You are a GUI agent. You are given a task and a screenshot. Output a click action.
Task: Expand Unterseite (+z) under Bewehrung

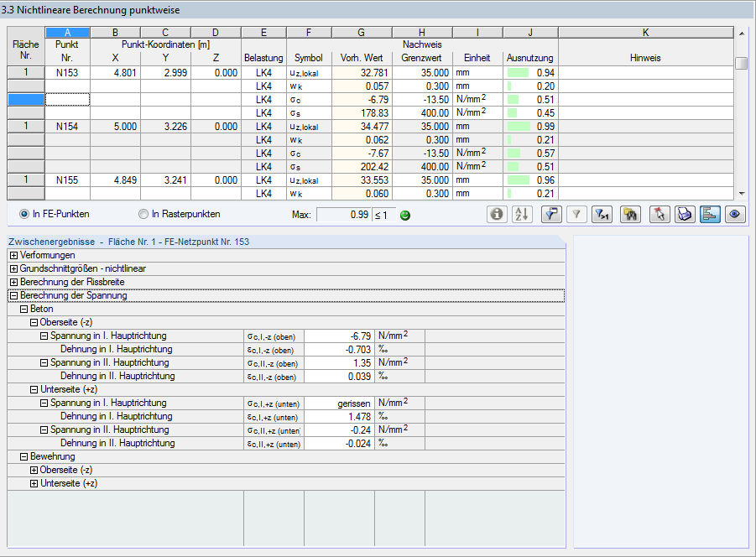tap(34, 484)
